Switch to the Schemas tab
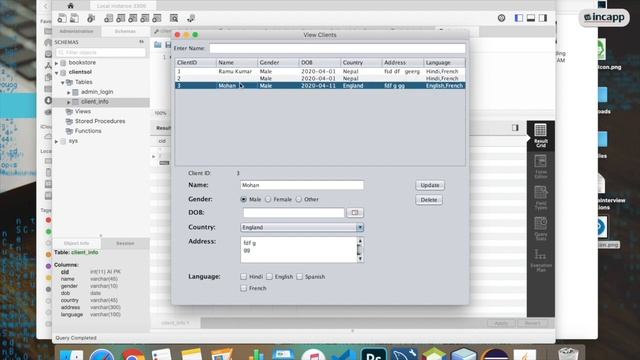The width and height of the screenshot is (640, 360). [125, 31]
